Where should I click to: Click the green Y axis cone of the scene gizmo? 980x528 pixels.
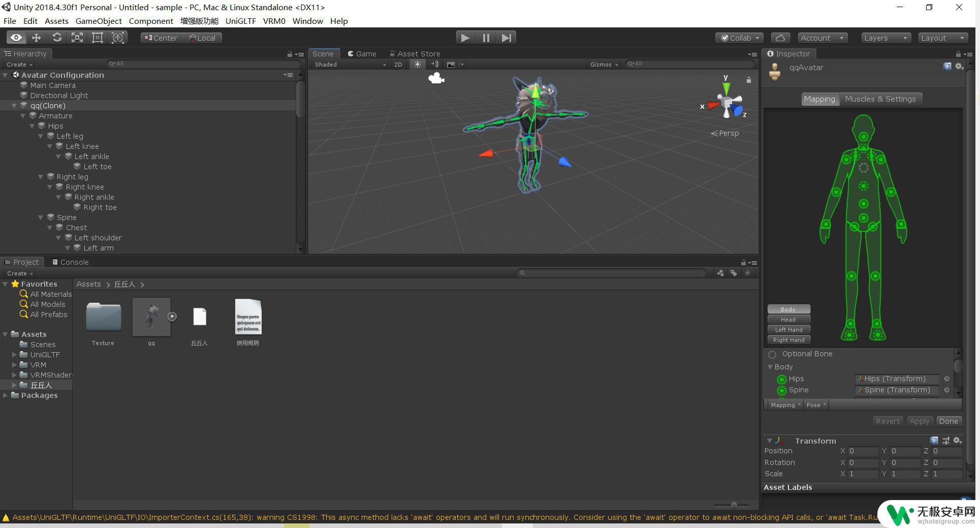coord(726,88)
